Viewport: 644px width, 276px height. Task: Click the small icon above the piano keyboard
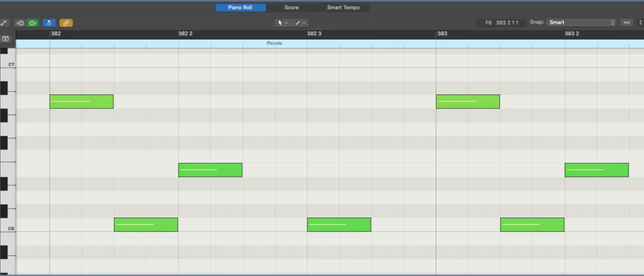click(x=5, y=38)
